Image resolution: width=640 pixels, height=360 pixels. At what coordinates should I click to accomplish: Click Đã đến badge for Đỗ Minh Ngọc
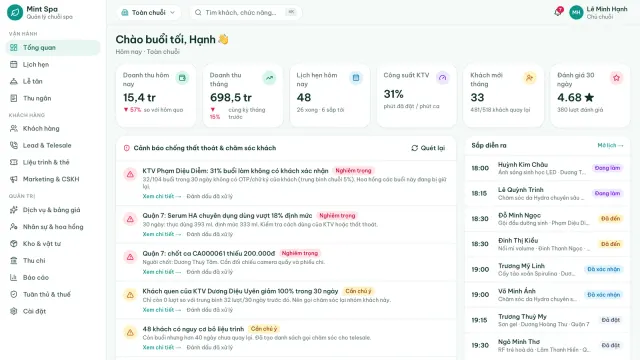coord(611,219)
